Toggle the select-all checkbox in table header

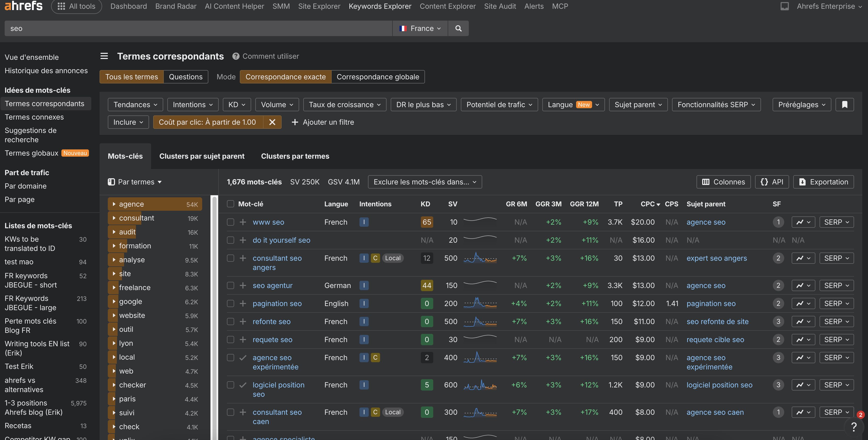pyautogui.click(x=231, y=204)
